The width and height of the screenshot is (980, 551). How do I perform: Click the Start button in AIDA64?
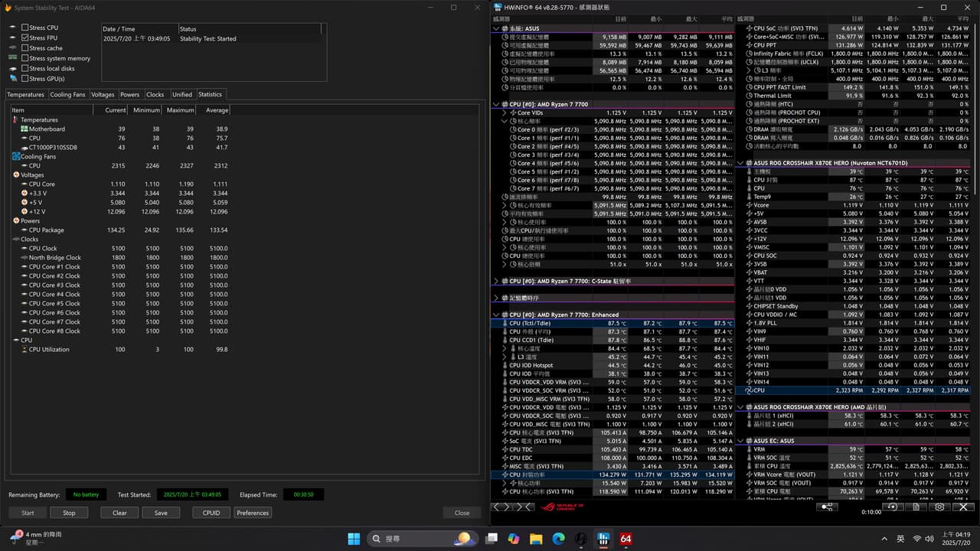[x=28, y=513]
